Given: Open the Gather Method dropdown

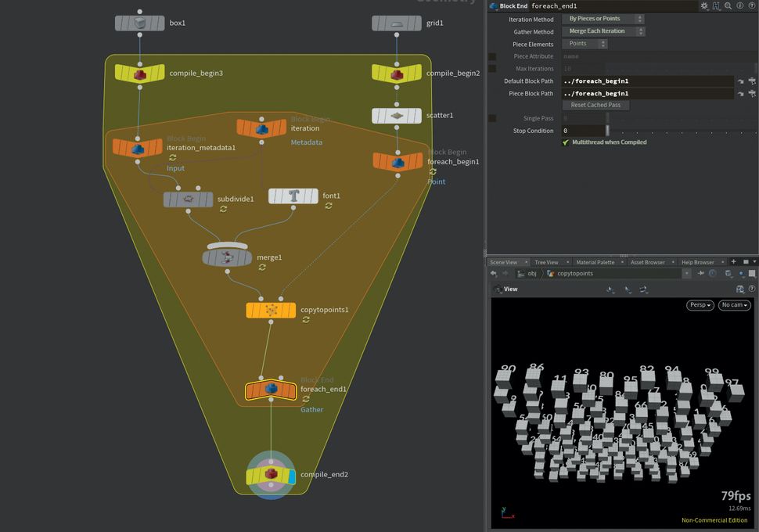Looking at the screenshot, I should click(603, 31).
